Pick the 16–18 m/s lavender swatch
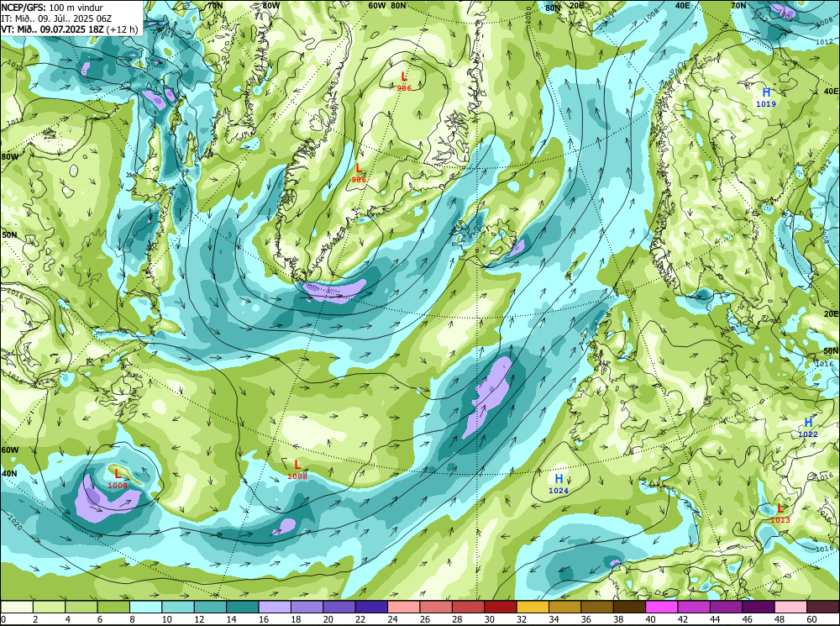Viewport: 840px width, 626px height. pyautogui.click(x=275, y=607)
